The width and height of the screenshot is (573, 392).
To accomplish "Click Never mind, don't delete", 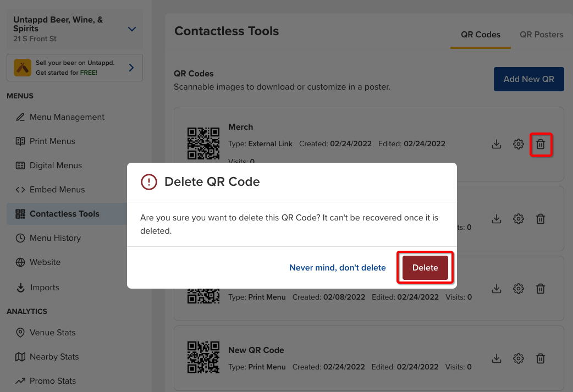I will click(x=337, y=267).
